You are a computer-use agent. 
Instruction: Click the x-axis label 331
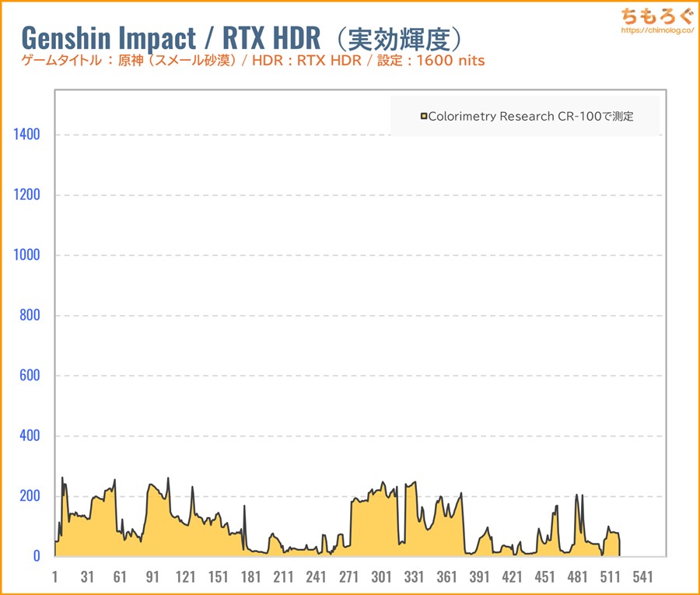[x=414, y=576]
